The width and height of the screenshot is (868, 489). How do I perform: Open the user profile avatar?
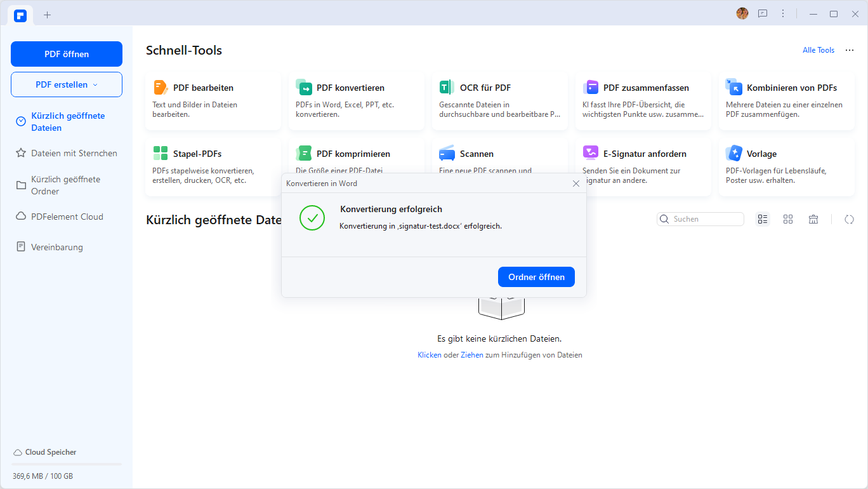[742, 13]
